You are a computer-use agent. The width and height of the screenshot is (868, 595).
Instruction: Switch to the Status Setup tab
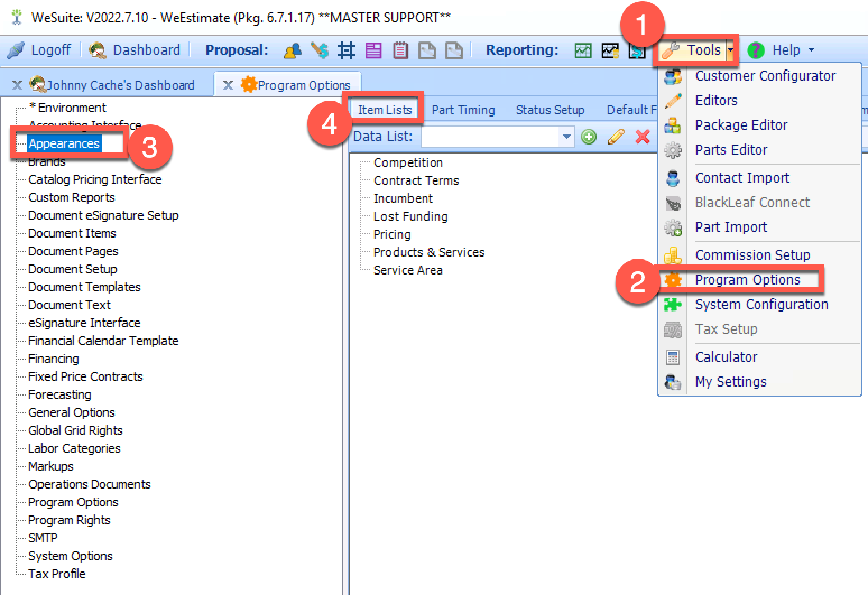click(550, 110)
